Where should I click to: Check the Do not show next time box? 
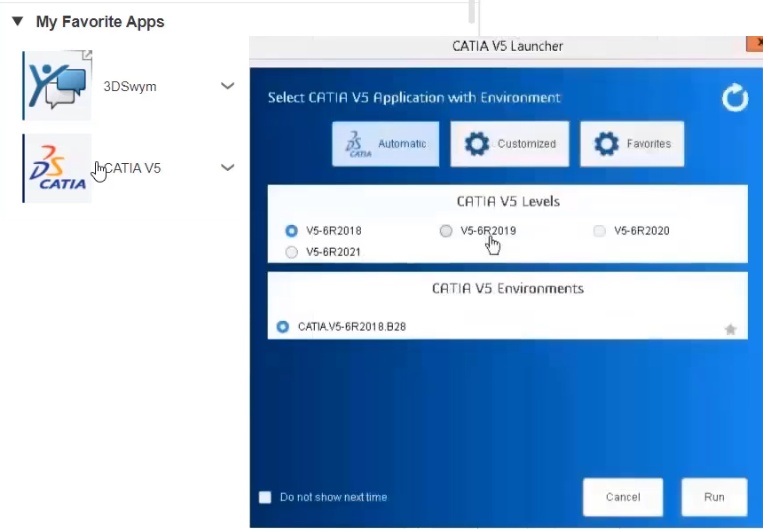[x=265, y=497]
